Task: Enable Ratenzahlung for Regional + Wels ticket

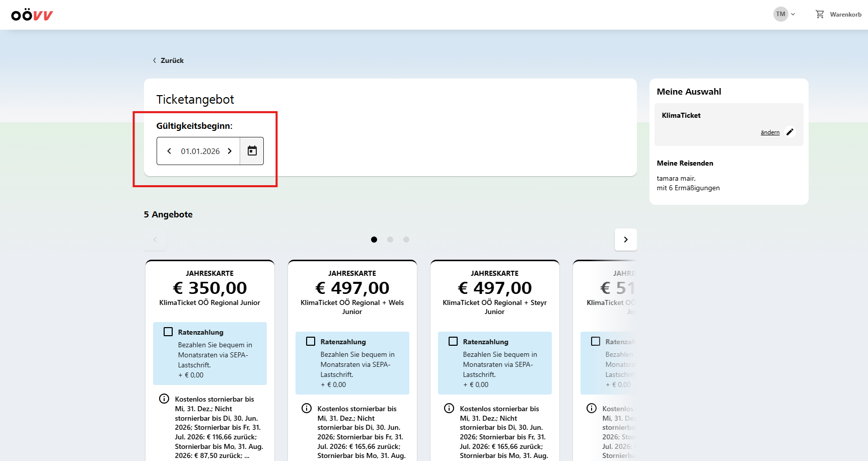Action: (x=311, y=342)
